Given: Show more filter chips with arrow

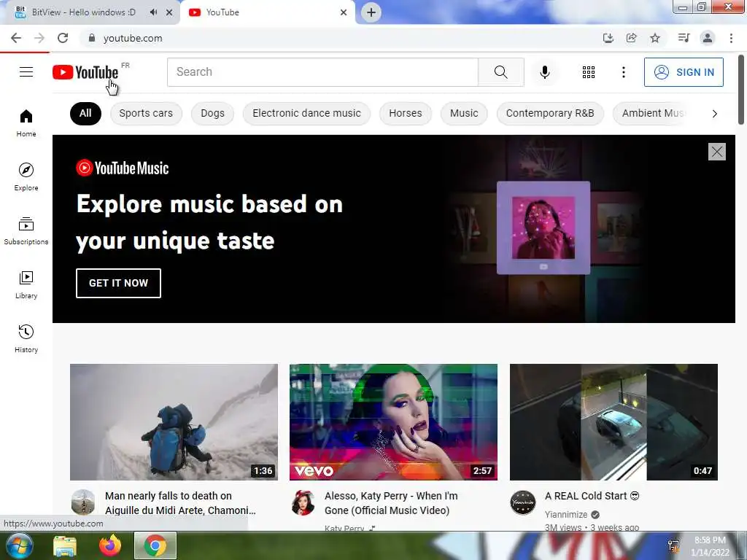Looking at the screenshot, I should tap(714, 113).
